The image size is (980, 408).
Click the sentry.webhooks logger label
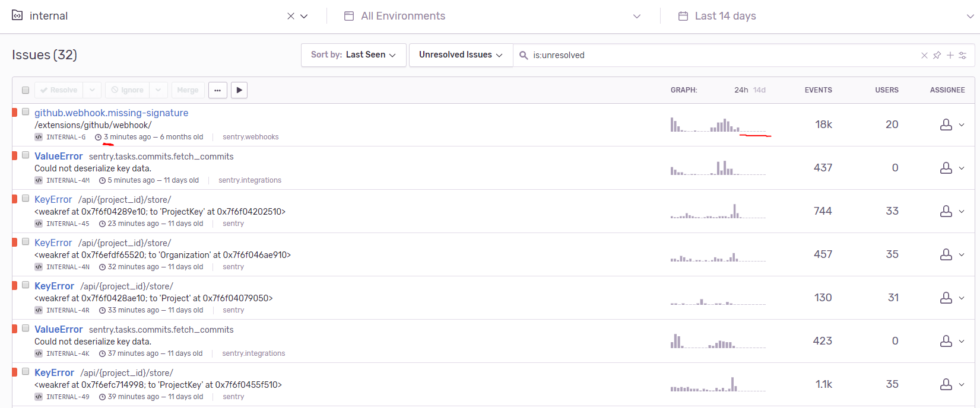tap(250, 137)
